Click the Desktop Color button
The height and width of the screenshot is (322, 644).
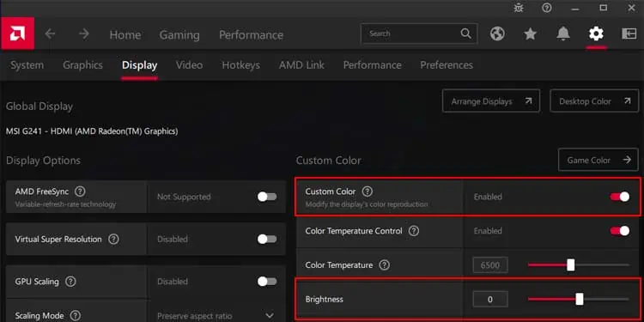tap(594, 101)
